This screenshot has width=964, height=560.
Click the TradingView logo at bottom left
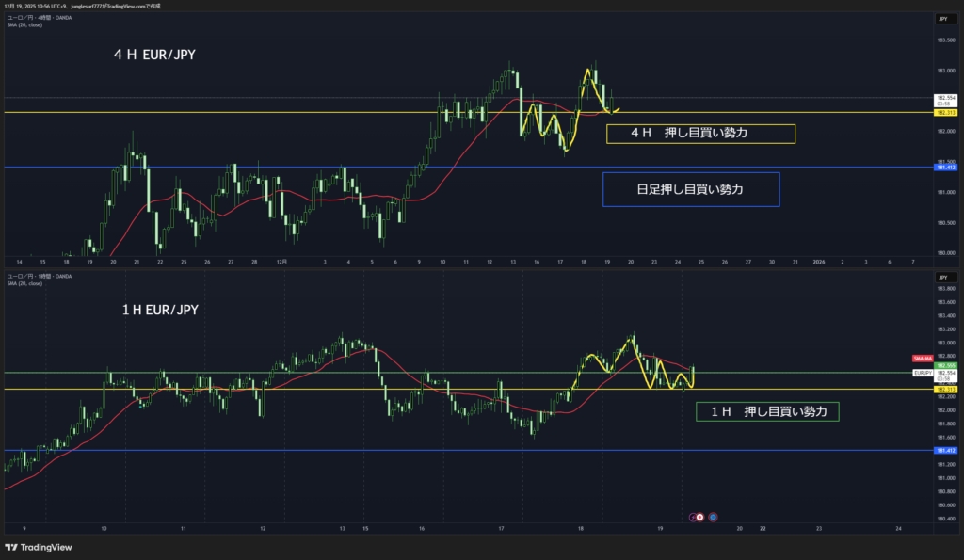tap(35, 547)
